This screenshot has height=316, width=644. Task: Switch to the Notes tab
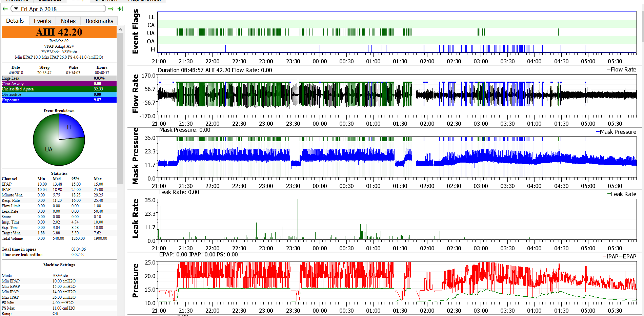[68, 21]
